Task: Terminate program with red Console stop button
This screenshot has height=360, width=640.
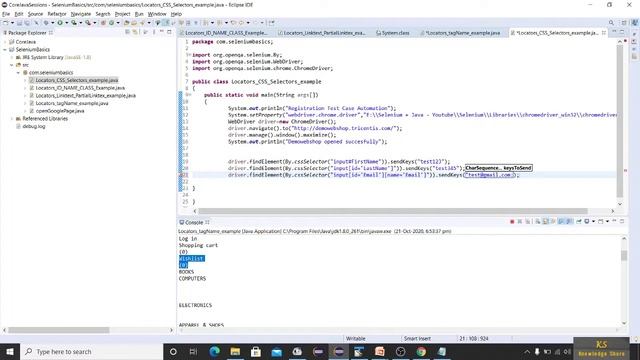Action: click(512, 221)
